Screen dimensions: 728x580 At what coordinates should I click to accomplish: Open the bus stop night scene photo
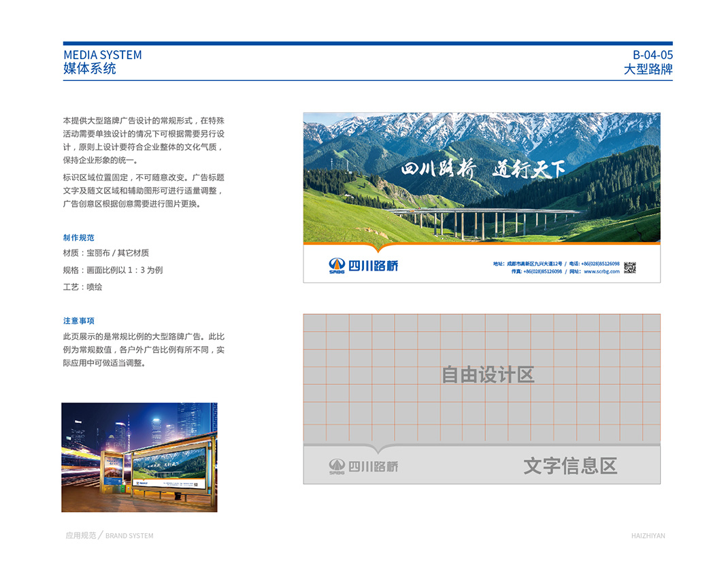click(x=139, y=457)
